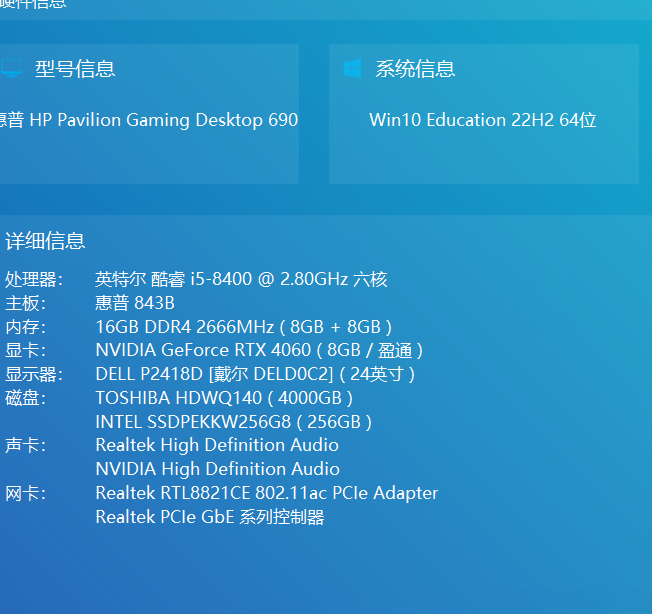Click the NVIDIA High Definition Audio entry

point(217,469)
